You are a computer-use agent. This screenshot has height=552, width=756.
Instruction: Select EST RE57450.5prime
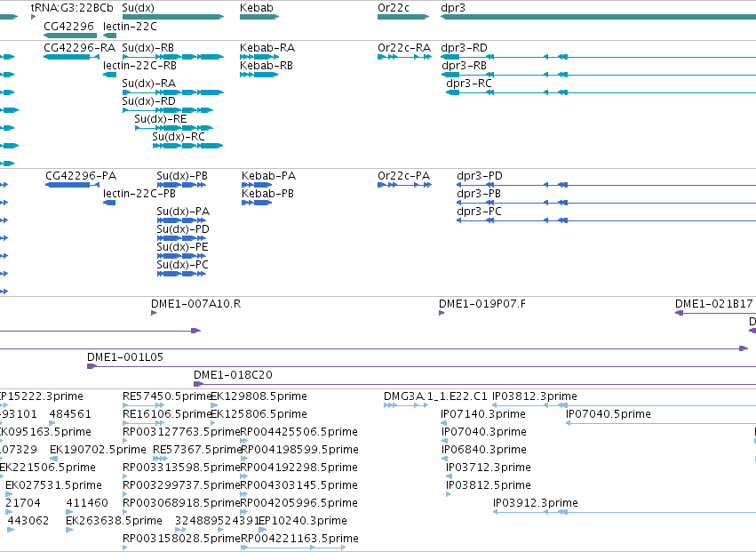click(x=167, y=396)
